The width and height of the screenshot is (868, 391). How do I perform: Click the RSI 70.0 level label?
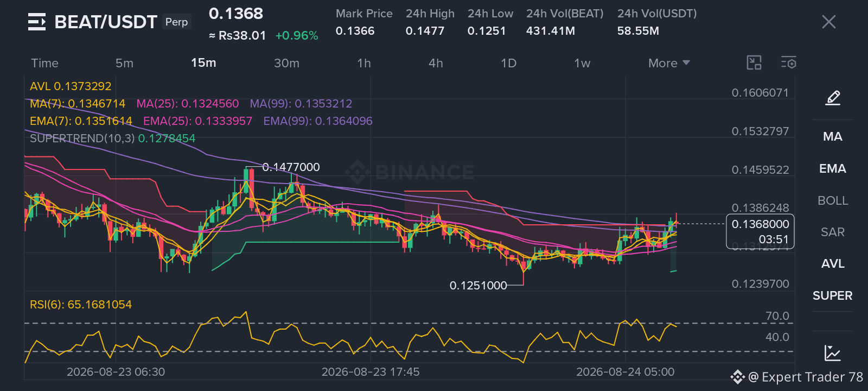pyautogui.click(x=777, y=316)
